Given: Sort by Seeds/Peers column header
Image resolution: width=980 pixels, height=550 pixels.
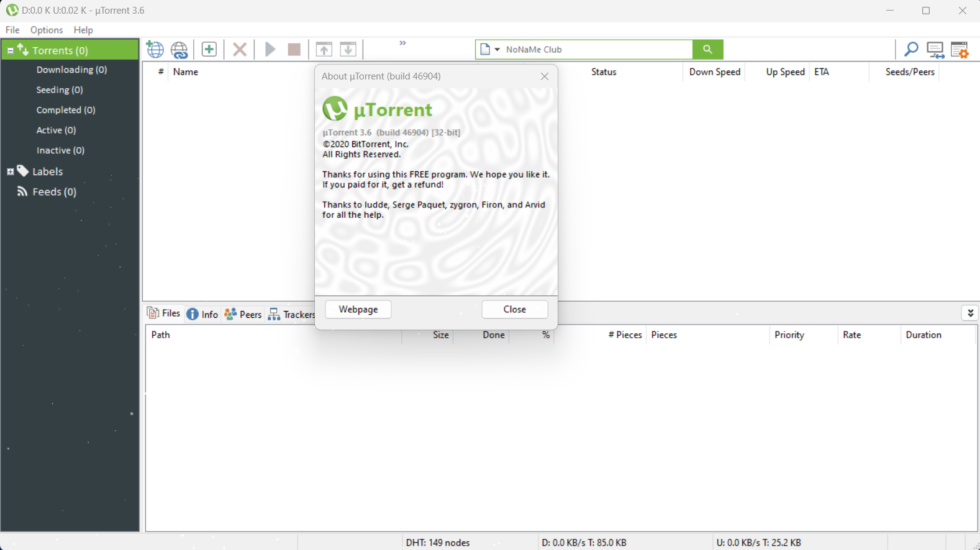Looking at the screenshot, I should click(x=910, y=72).
